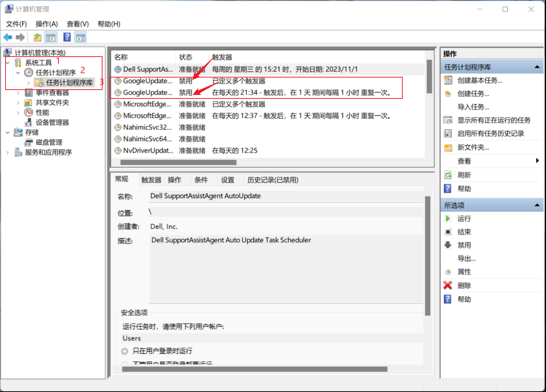Viewport: 546px width, 392px height.
Task: Click the green 运行 play action
Action: pos(448,219)
